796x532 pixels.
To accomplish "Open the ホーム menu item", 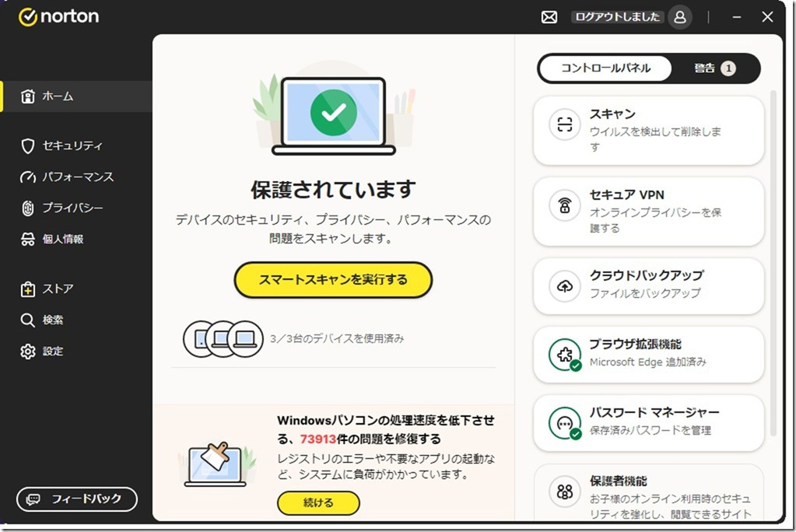I will click(x=76, y=96).
